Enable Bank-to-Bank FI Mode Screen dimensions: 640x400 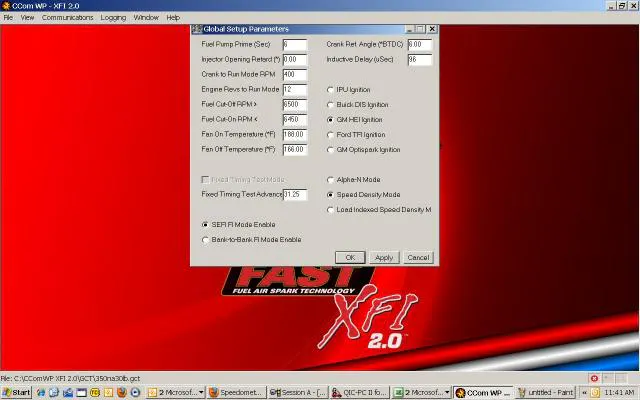click(206, 240)
